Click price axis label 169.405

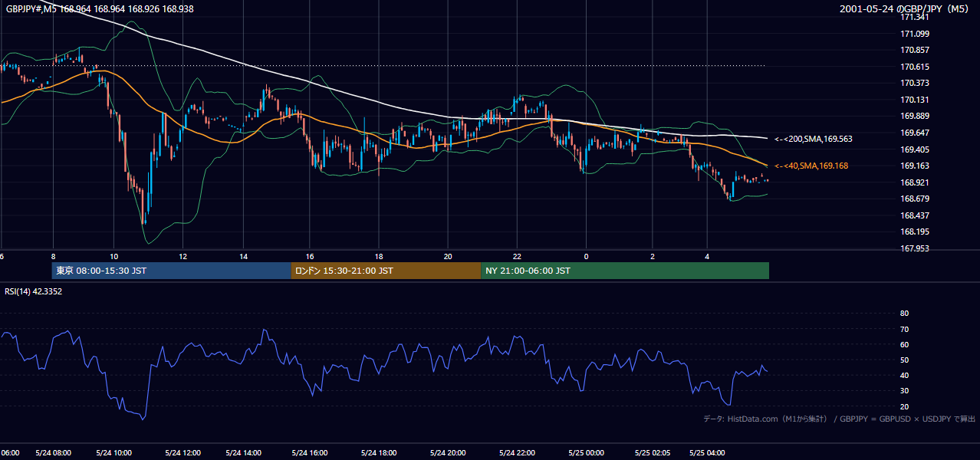tap(915, 149)
